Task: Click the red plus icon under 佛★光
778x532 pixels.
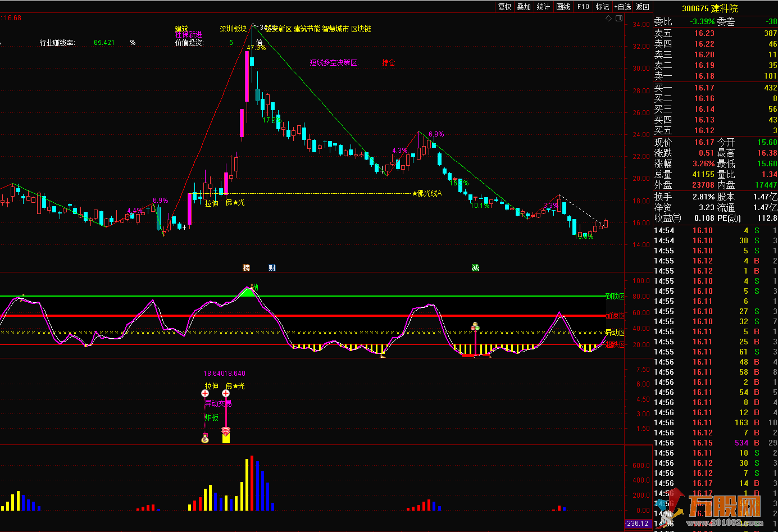Action: [x=226, y=393]
